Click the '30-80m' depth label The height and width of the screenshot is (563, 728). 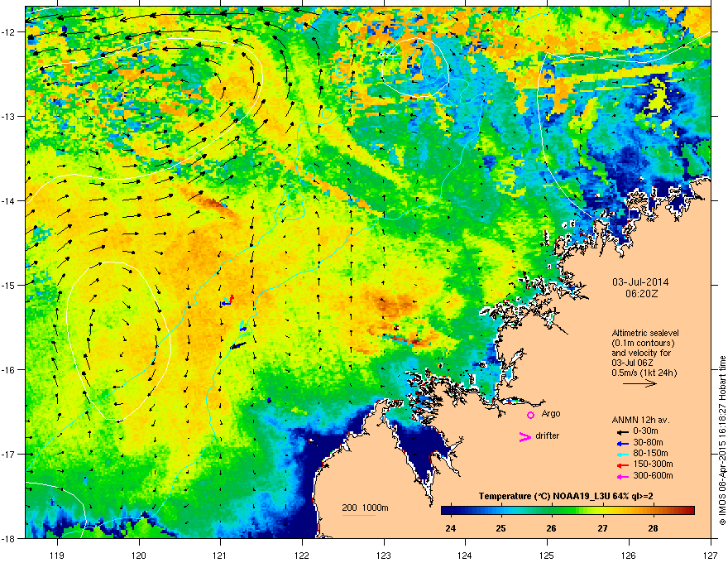648,442
